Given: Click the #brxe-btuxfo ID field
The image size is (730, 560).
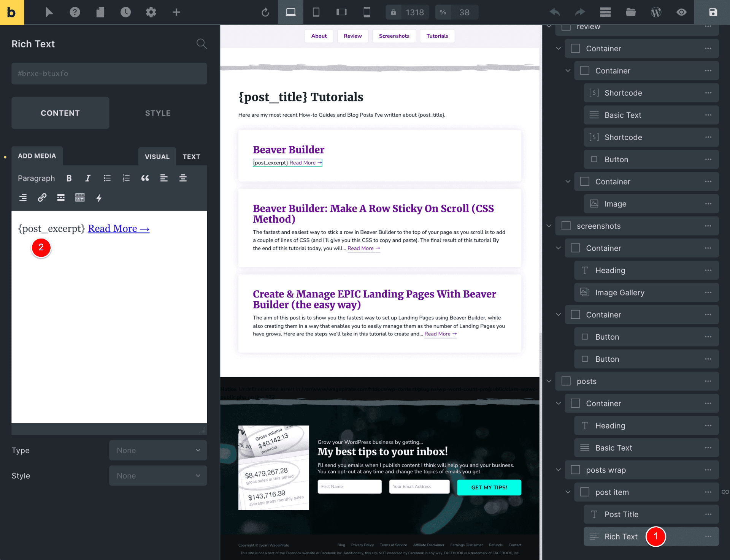Looking at the screenshot, I should (x=109, y=74).
